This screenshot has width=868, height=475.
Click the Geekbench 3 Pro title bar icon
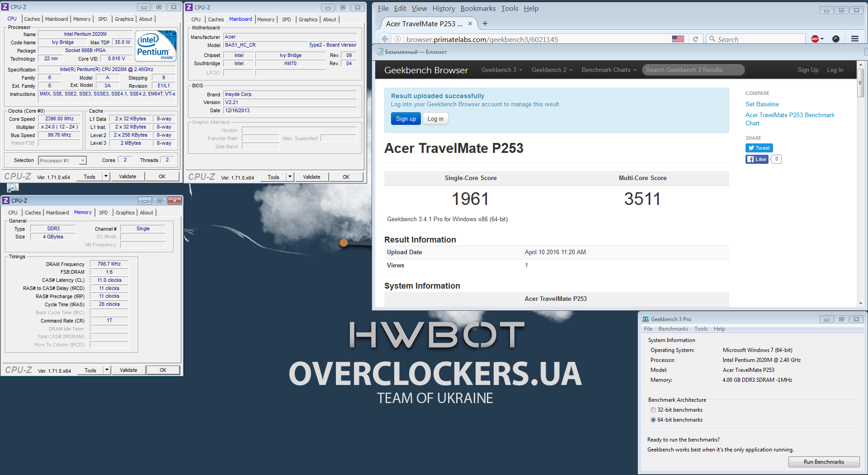click(x=646, y=319)
